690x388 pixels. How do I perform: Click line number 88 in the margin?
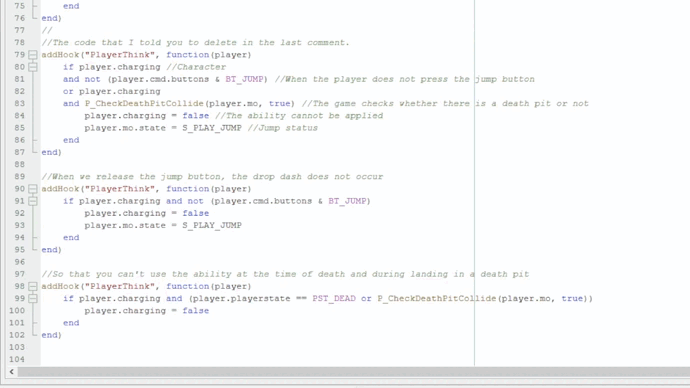[x=19, y=165]
